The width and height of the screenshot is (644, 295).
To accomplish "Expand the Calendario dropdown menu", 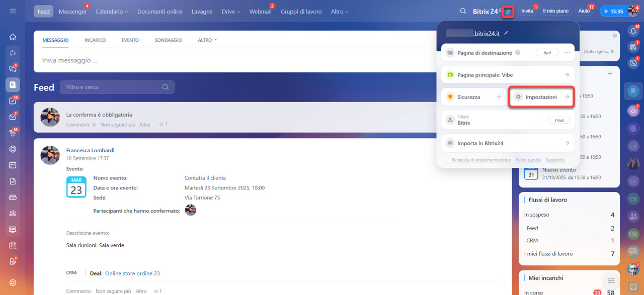I will (x=112, y=12).
